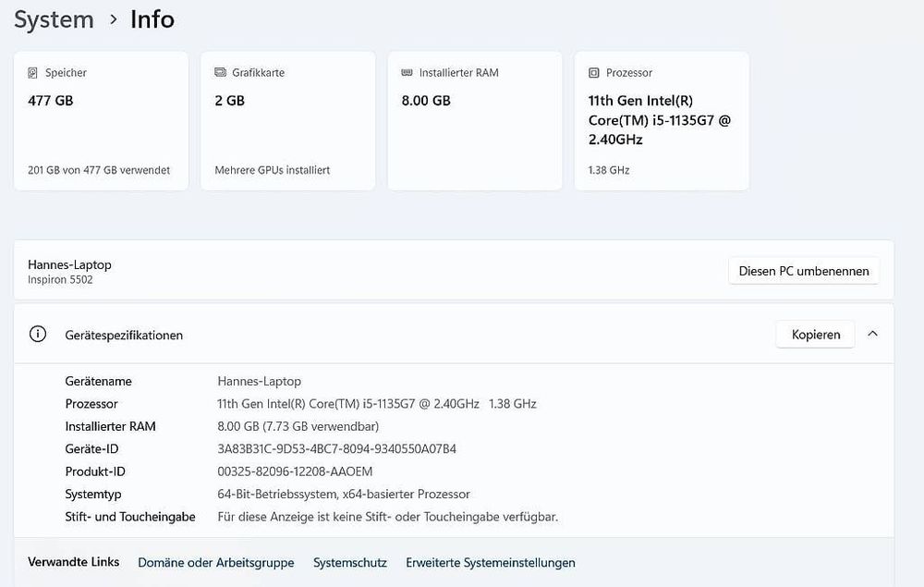Click the info circle icon next to Gerätespezifikationen

tap(38, 334)
